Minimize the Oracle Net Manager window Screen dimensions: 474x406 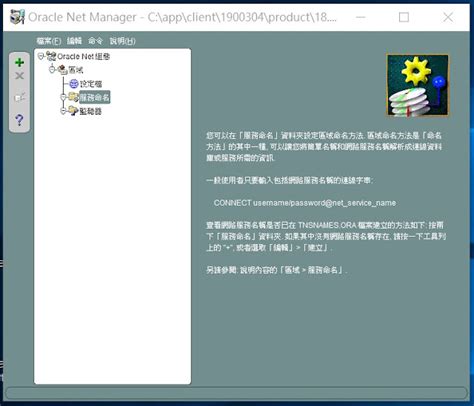pyautogui.click(x=361, y=17)
